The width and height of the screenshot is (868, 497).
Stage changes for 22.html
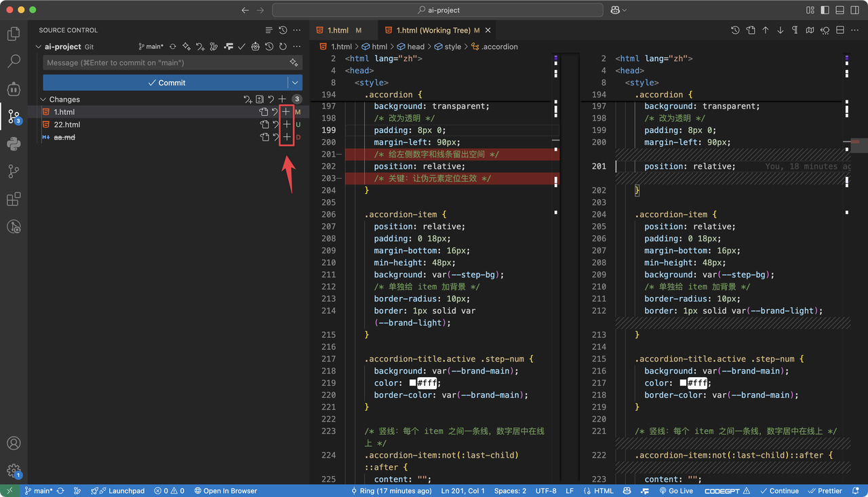tap(287, 125)
